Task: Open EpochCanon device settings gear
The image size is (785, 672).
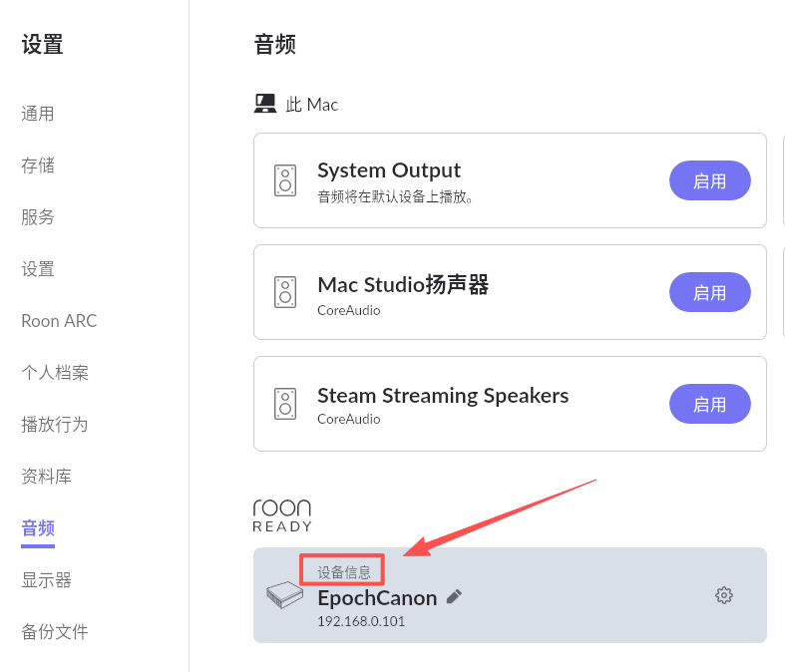Action: click(x=724, y=595)
